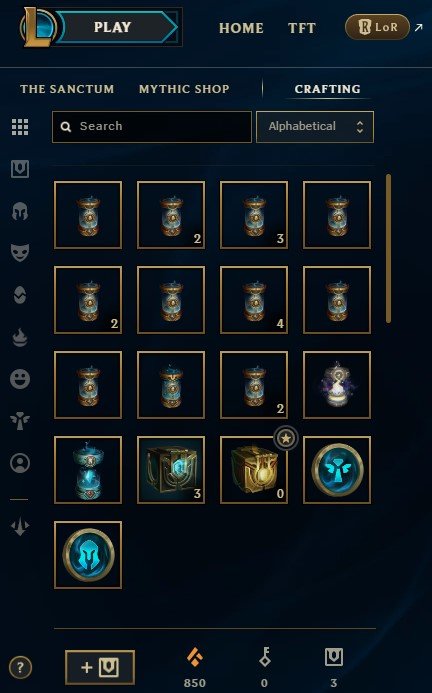Image resolution: width=432 pixels, height=693 pixels.
Task: Filter loot by champions helmet icon
Action: coord(20,211)
